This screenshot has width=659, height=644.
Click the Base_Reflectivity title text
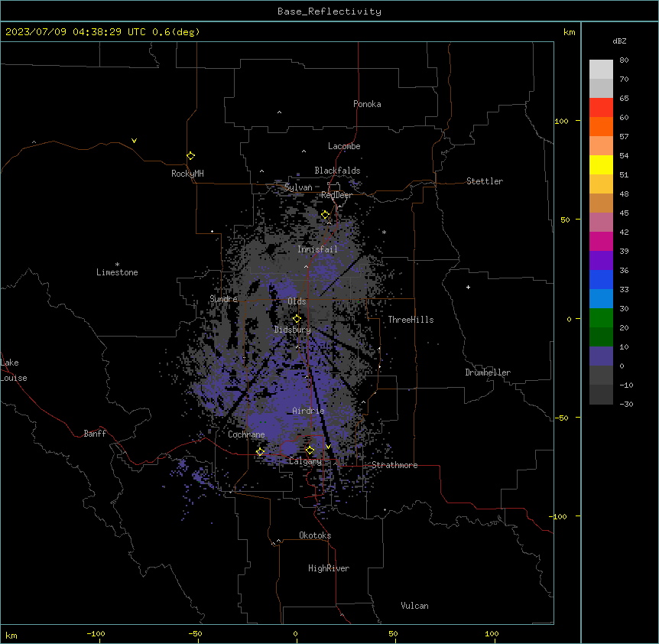[x=329, y=11]
